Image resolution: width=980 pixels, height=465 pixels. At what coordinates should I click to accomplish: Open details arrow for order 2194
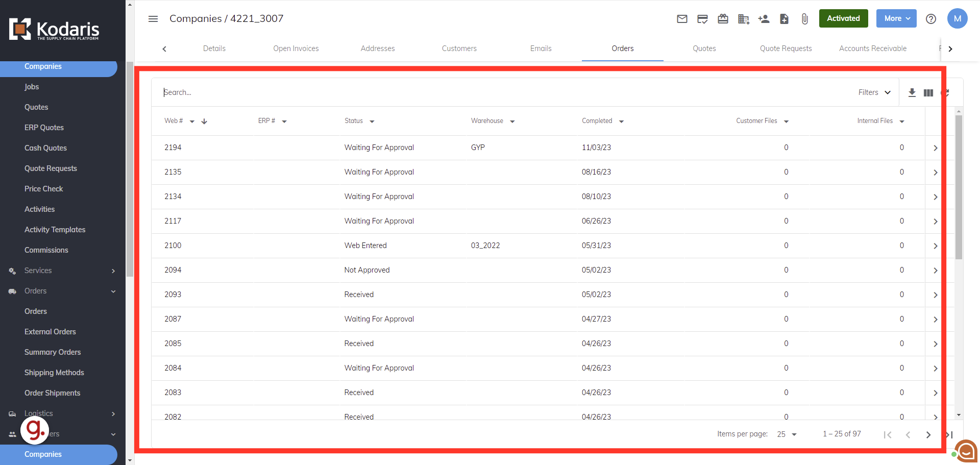935,148
